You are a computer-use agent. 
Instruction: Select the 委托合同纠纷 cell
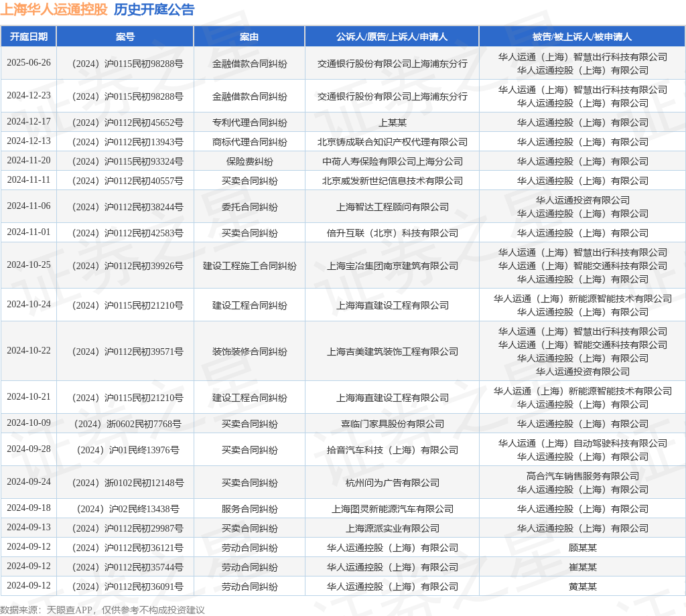249,207
